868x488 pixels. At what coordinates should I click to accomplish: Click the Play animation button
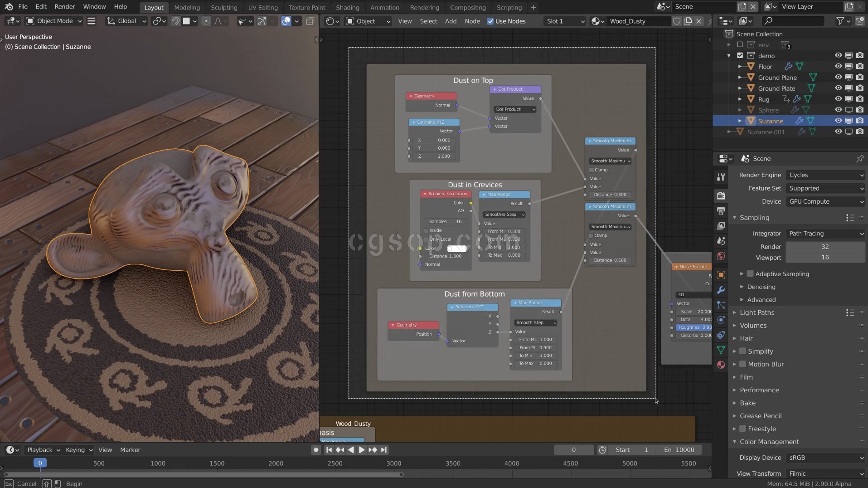pyautogui.click(x=361, y=450)
